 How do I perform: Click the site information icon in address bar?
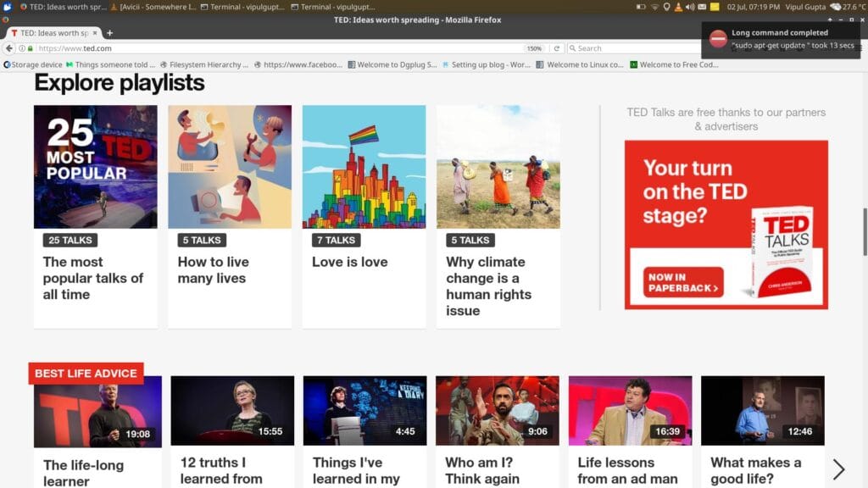point(22,48)
